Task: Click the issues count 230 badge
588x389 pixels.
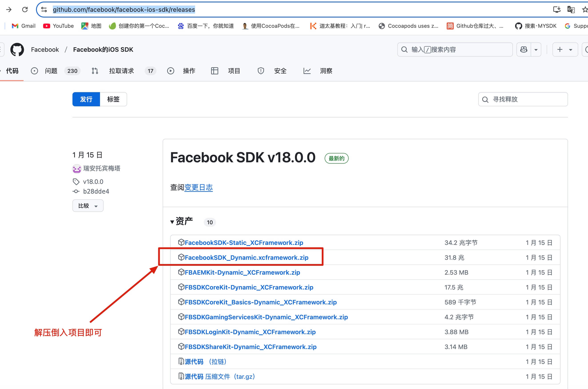Action: click(72, 71)
